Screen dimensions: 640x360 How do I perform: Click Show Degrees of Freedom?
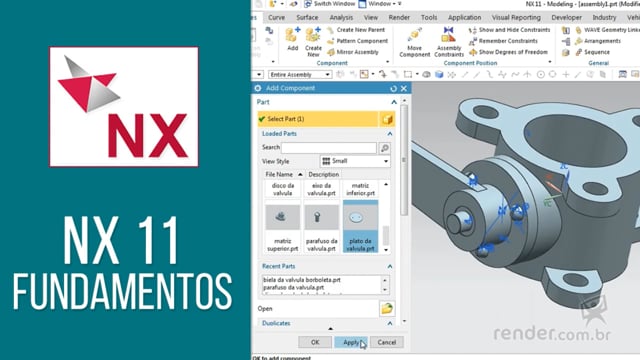[508, 52]
